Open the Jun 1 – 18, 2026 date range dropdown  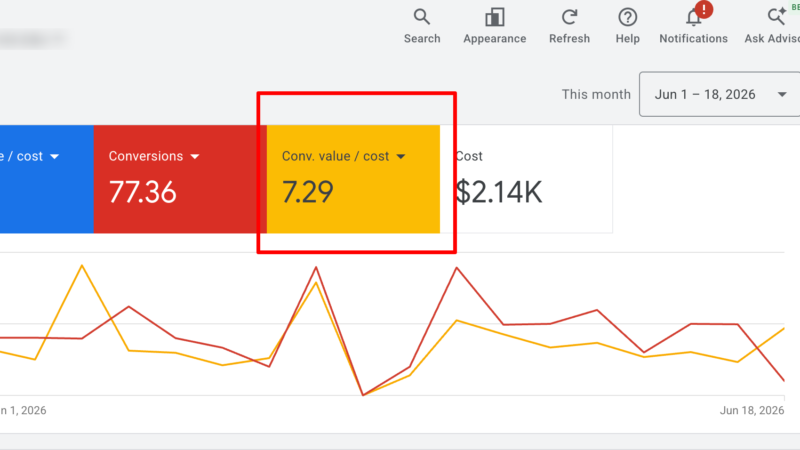point(719,94)
